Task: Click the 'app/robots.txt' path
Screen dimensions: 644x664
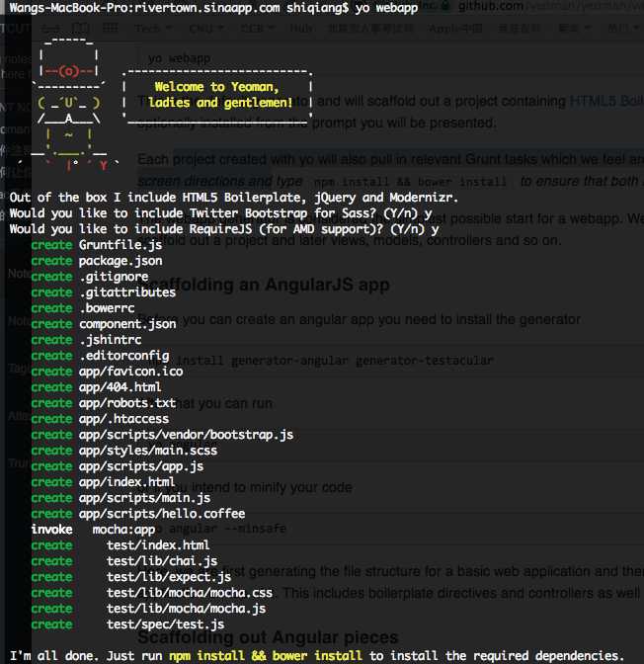Action: point(127,403)
